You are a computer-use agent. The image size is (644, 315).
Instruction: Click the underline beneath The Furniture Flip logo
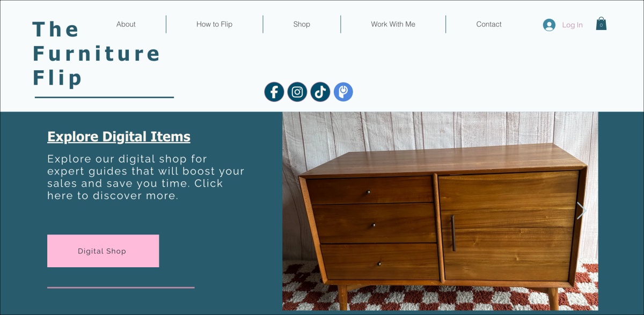coord(104,97)
